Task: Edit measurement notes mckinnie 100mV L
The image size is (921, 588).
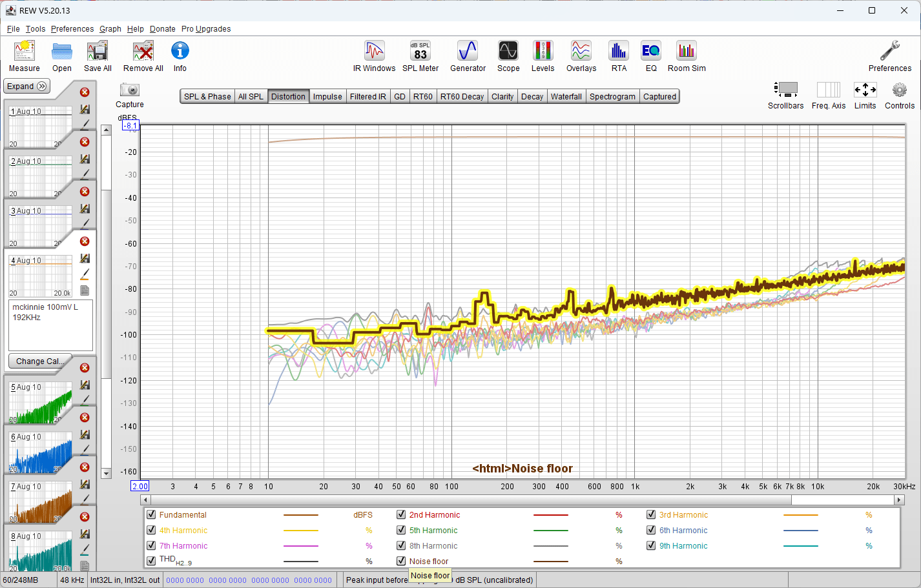Action: click(51, 325)
